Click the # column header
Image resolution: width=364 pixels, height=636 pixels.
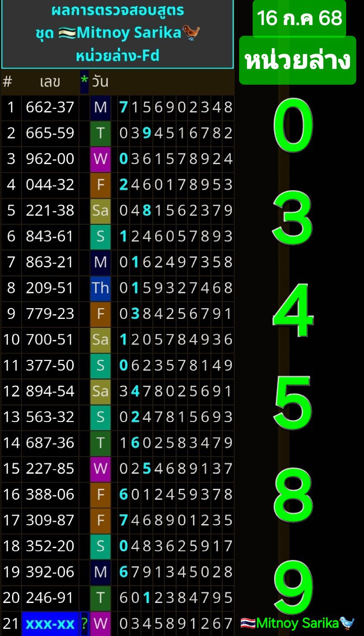(x=8, y=82)
